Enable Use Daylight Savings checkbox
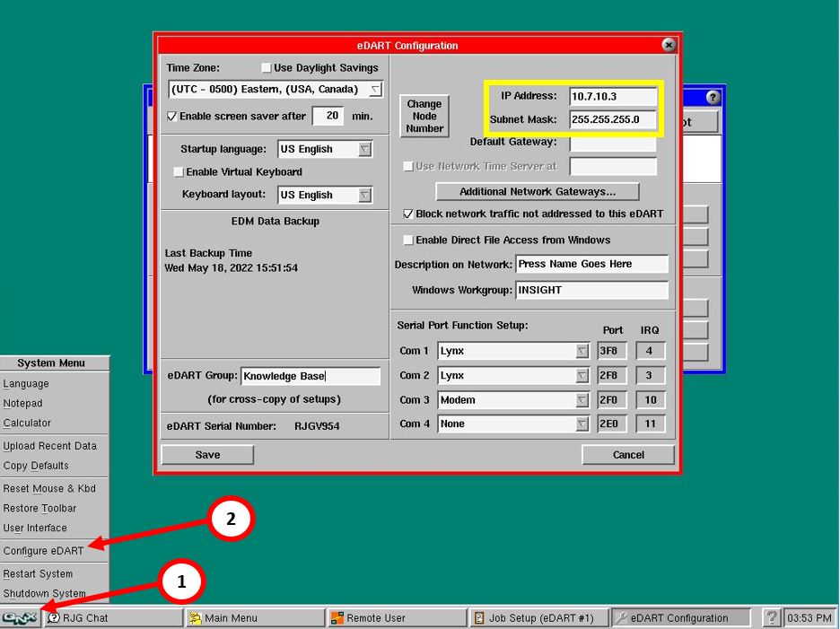Viewport: 840px width, 629px height. 267,68
